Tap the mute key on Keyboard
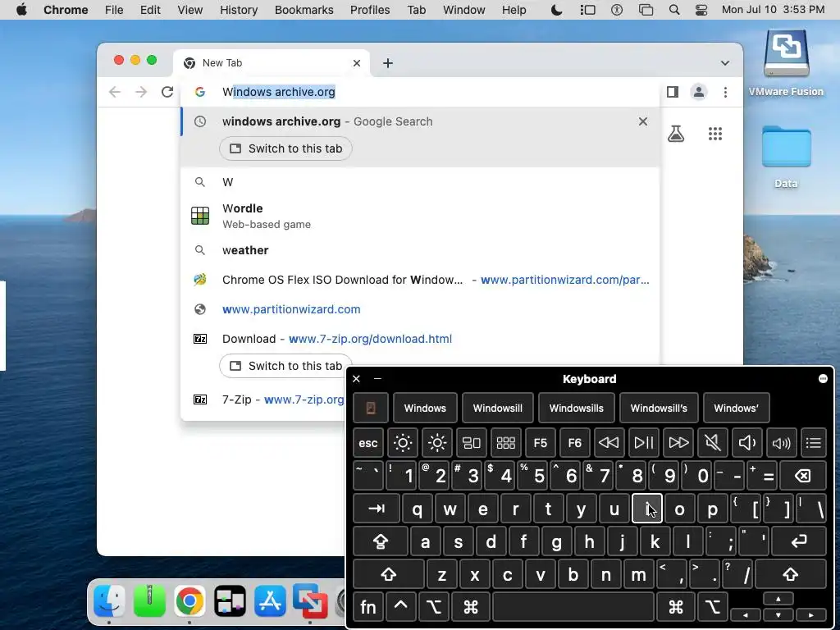Image resolution: width=840 pixels, height=630 pixels. (x=713, y=443)
